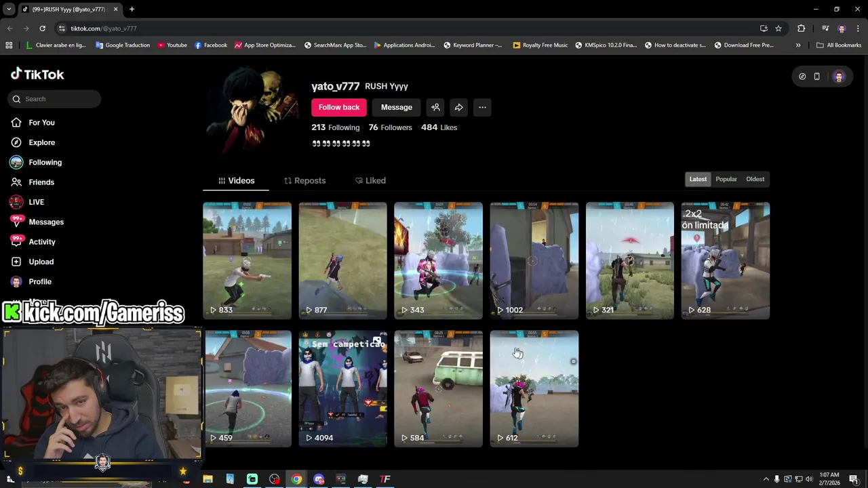Image resolution: width=868 pixels, height=488 pixels.
Task: Sort videos by Popular
Action: tap(726, 179)
